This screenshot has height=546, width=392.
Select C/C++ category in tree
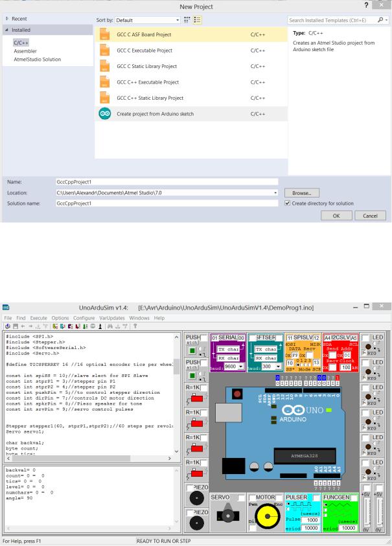(21, 43)
